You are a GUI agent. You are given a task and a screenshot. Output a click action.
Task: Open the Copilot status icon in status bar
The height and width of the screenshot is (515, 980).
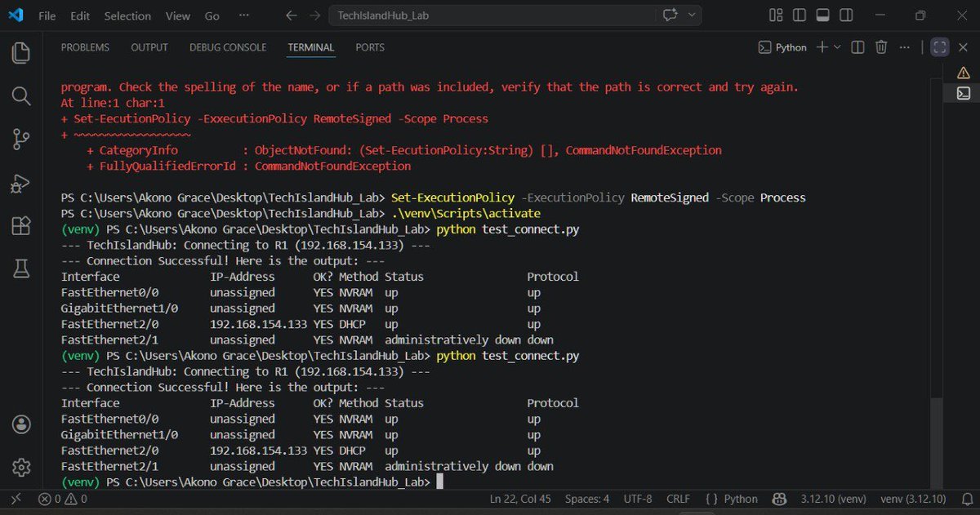(x=780, y=499)
